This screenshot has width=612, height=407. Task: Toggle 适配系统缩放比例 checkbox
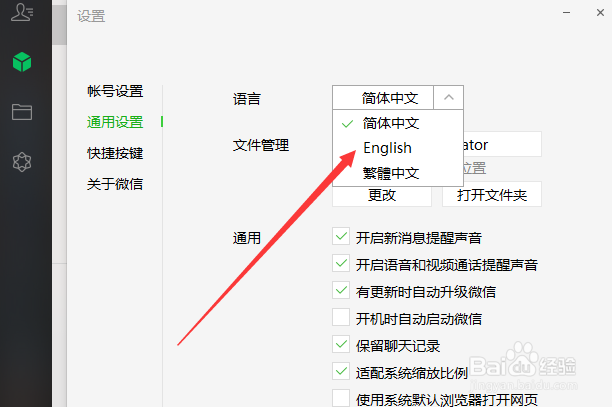pyautogui.click(x=341, y=371)
